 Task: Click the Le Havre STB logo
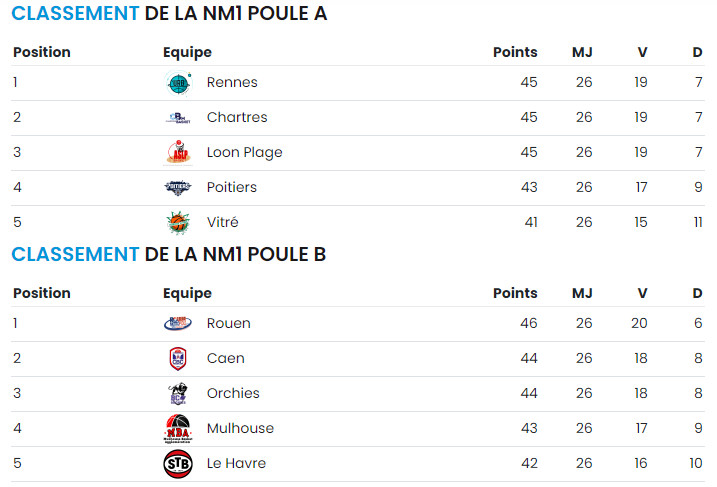pos(178,464)
